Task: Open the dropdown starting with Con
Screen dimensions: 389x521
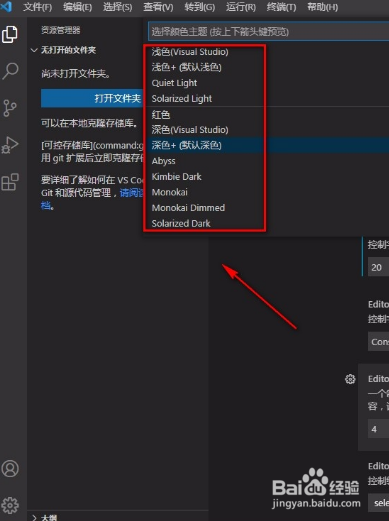Action: pyautogui.click(x=378, y=342)
